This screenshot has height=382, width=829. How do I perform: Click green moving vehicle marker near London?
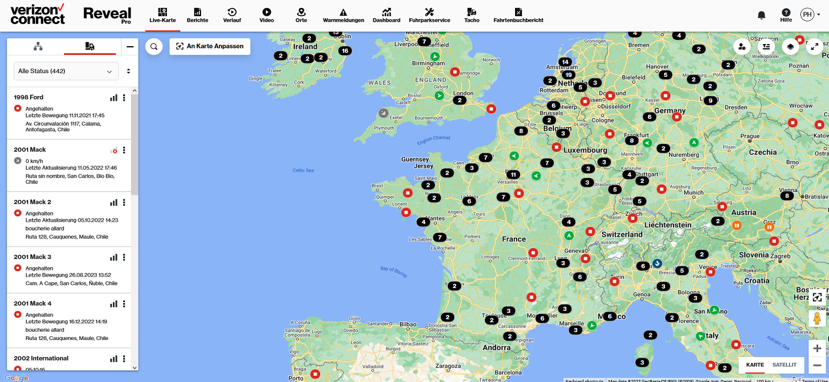tap(438, 96)
